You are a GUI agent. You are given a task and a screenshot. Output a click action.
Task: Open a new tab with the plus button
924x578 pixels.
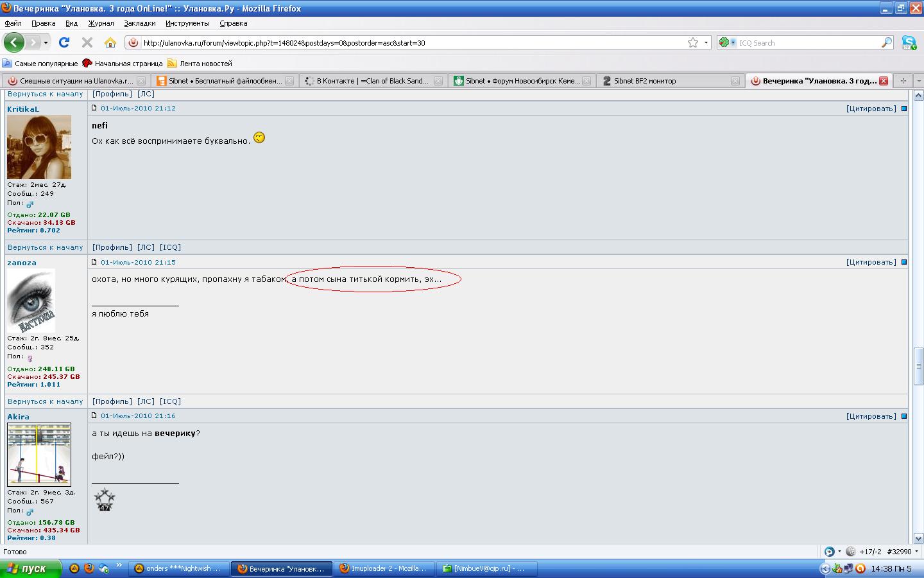(903, 80)
